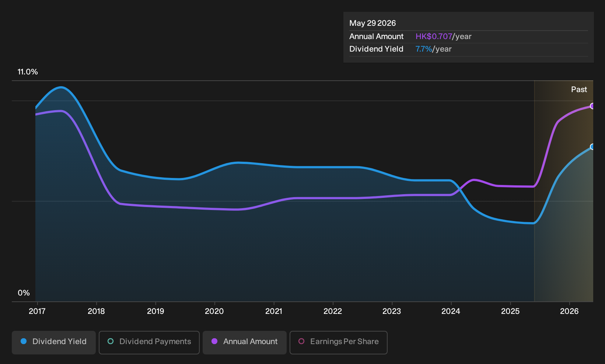Click the 2023 x-axis label
Viewport: 605px width, 364px height.
pos(392,311)
